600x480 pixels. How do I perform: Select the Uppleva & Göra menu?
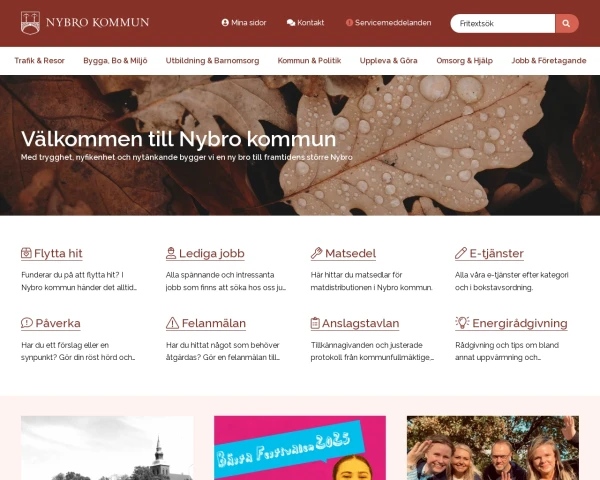click(x=388, y=60)
